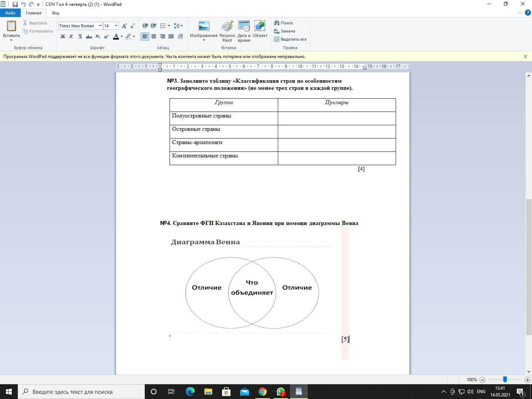Click the Cut (Вырезать) scissors button
This screenshot has height=399, width=532.
pos(35,23)
